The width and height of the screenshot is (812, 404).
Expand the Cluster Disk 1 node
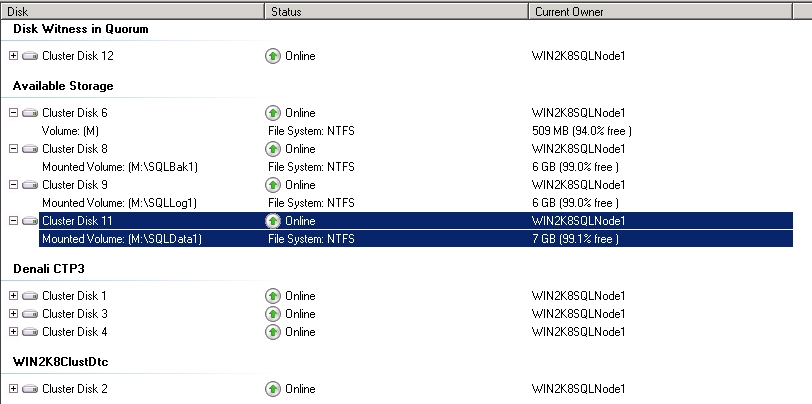click(x=13, y=296)
